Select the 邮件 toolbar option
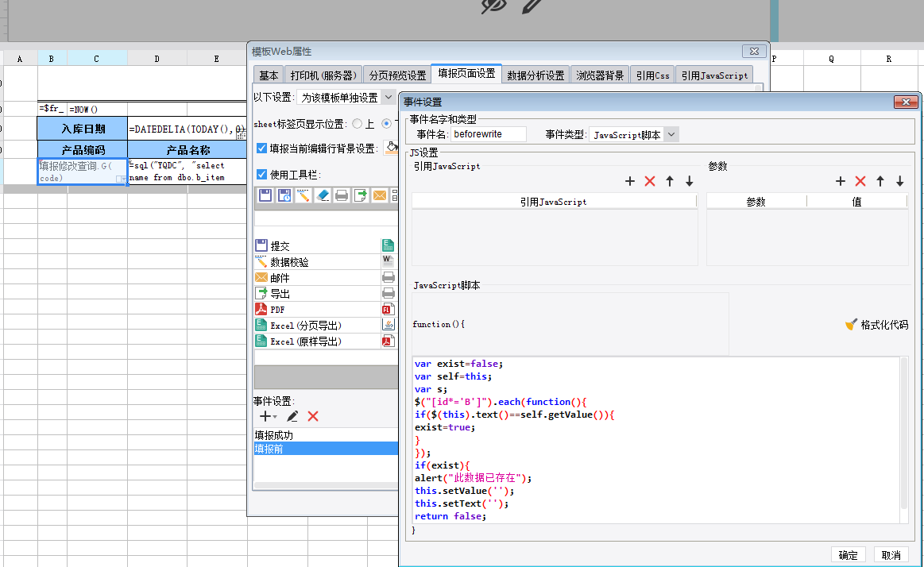The image size is (924, 567). pos(318,277)
